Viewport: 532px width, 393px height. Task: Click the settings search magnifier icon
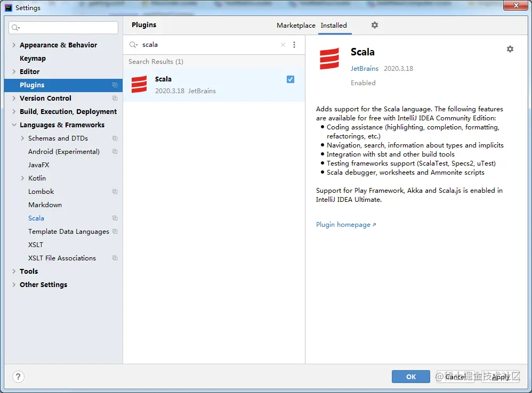(15, 28)
